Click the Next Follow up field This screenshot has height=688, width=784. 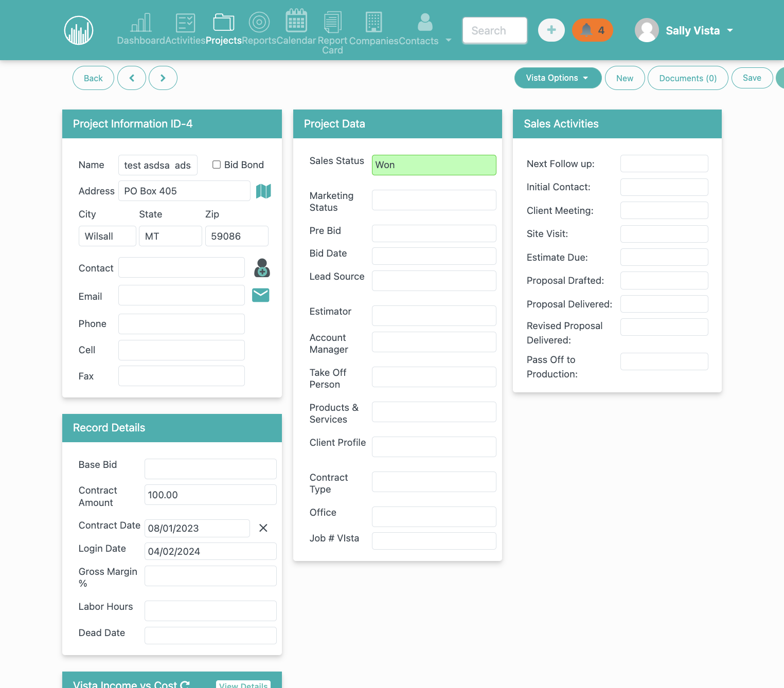(x=664, y=164)
